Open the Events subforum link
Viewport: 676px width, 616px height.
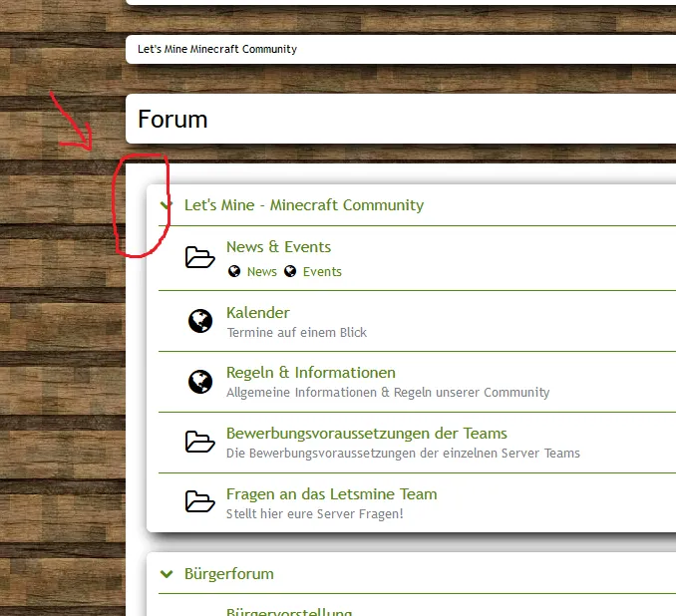click(322, 271)
